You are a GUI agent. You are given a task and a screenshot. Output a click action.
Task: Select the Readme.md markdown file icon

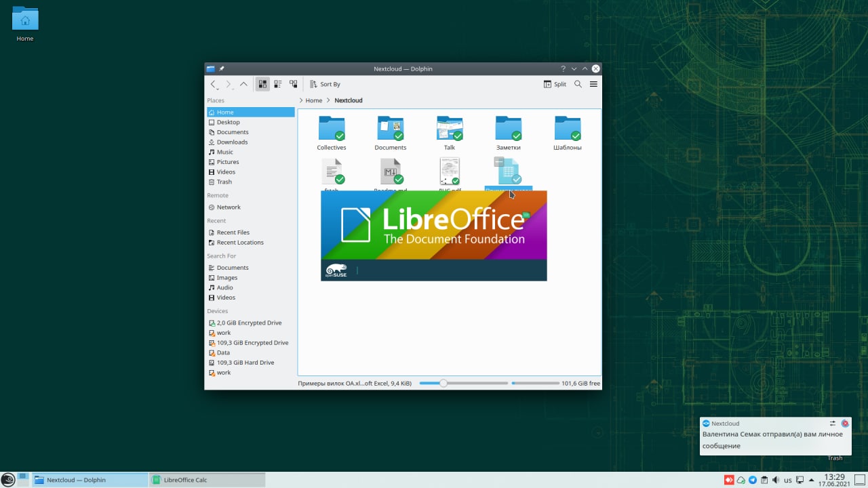point(391,171)
